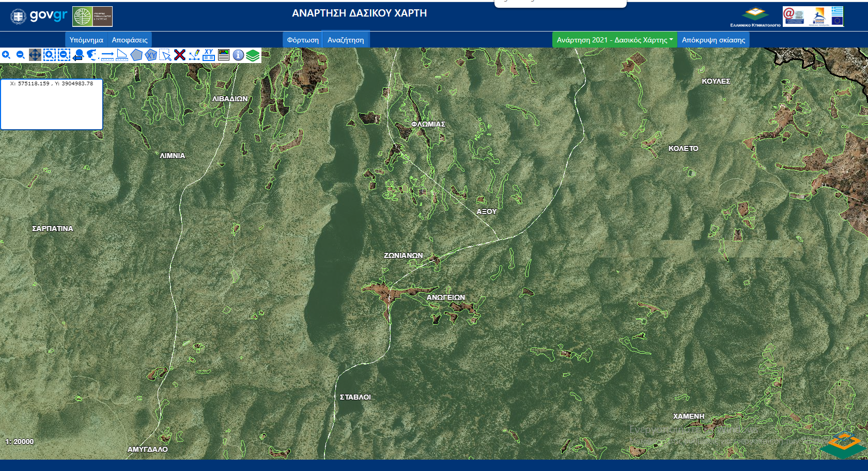This screenshot has height=471, width=868.
Task: Choose the draw polygon tool
Action: click(x=136, y=55)
